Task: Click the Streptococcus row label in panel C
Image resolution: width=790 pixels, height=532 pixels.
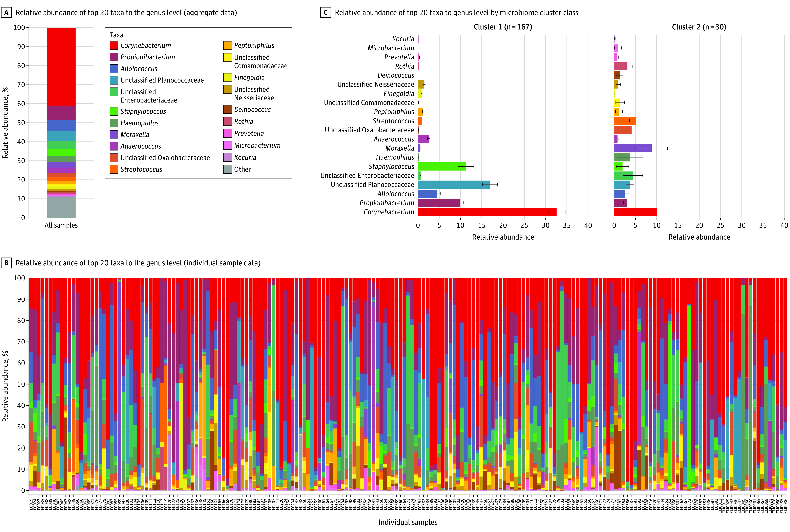Action: point(393,121)
